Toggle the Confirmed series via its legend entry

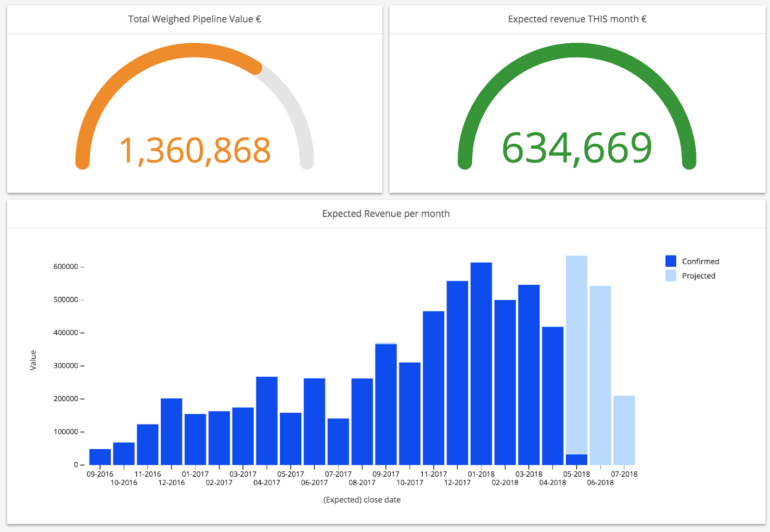[x=700, y=261]
